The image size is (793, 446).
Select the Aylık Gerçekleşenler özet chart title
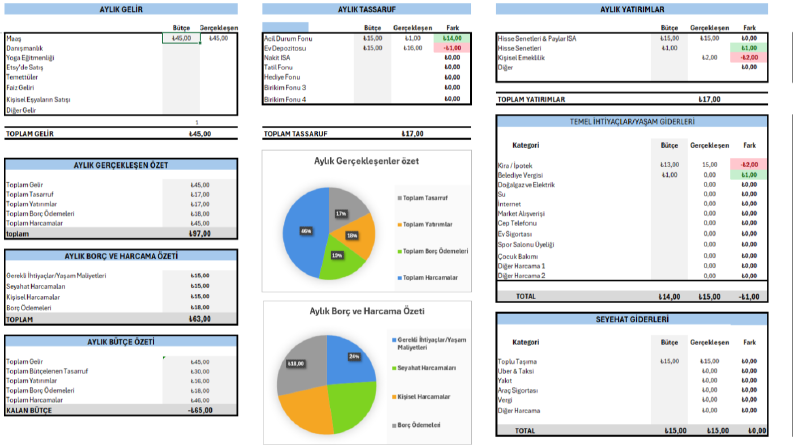click(367, 161)
